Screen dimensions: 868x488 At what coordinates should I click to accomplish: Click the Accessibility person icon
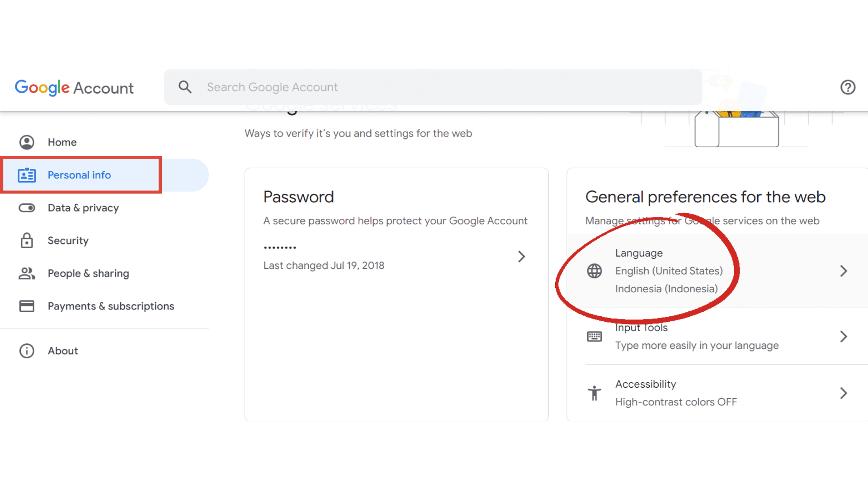(594, 393)
